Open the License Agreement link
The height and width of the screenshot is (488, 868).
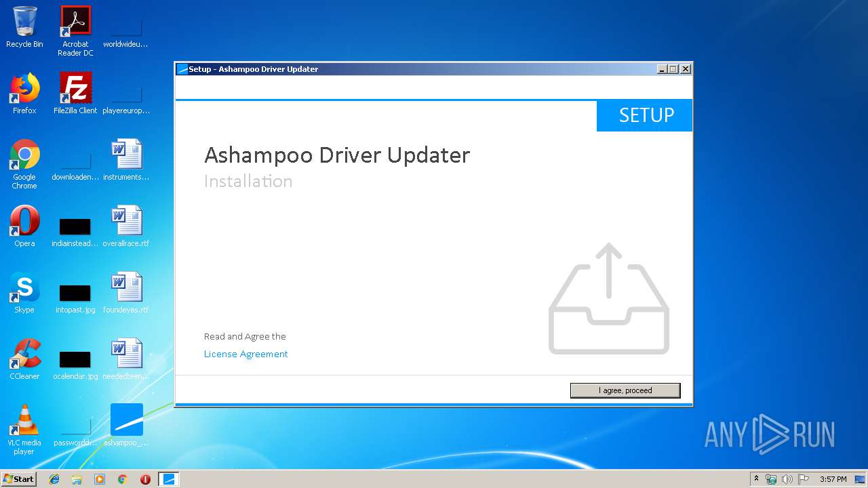[245, 354]
